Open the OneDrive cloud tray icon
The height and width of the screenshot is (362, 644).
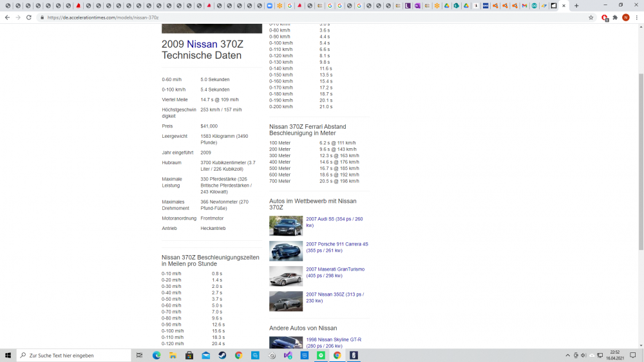(x=592, y=356)
